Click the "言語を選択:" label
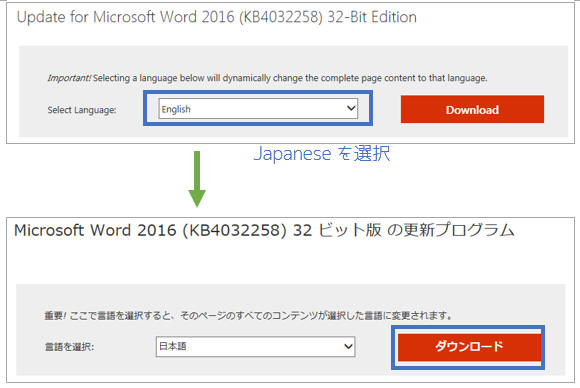The image size is (580, 388). point(70,347)
